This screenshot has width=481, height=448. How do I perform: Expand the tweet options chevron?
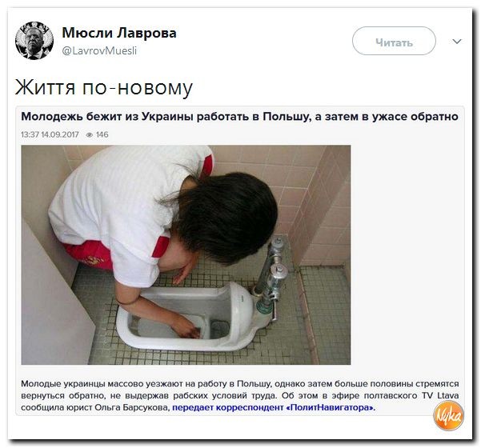457,41
